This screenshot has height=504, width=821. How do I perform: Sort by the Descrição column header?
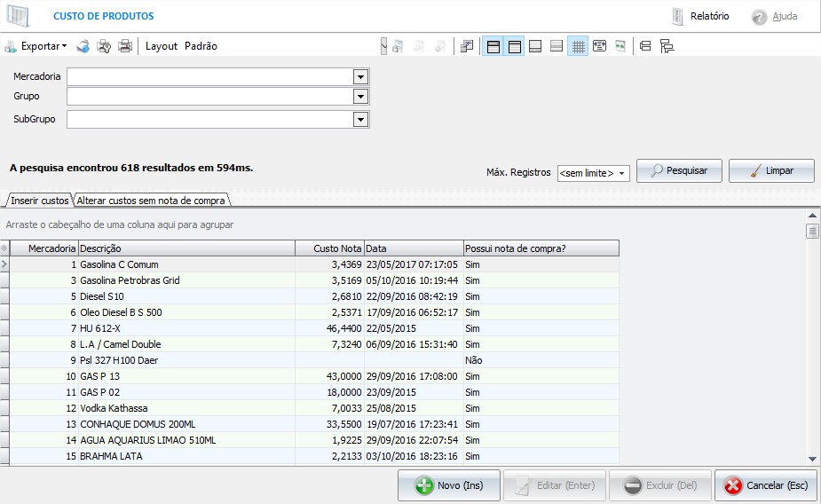click(186, 248)
